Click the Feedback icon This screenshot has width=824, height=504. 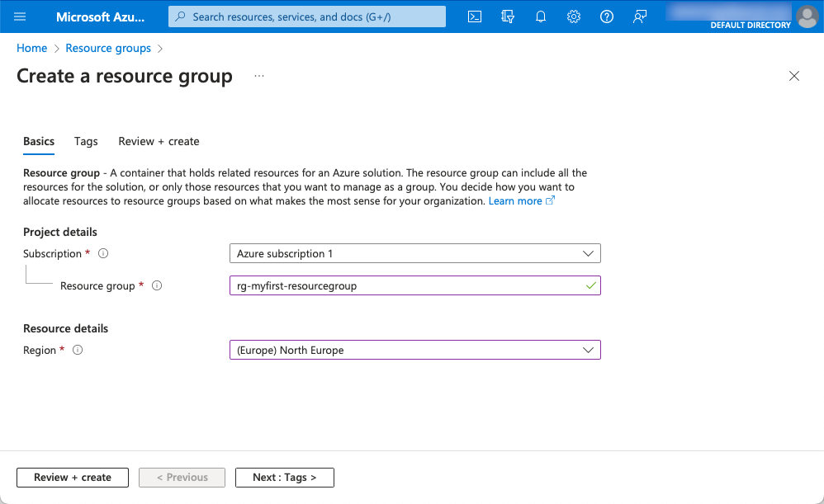point(640,16)
